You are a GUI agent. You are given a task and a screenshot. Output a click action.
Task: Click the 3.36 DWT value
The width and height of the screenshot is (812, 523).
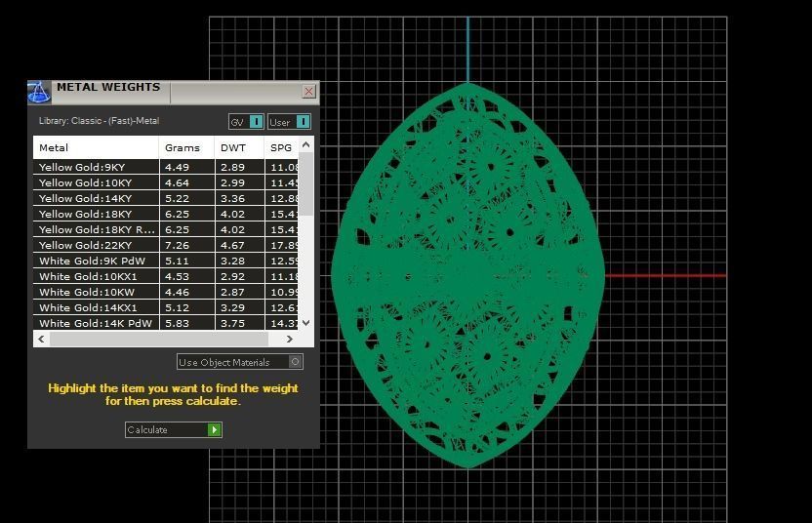[232, 198]
